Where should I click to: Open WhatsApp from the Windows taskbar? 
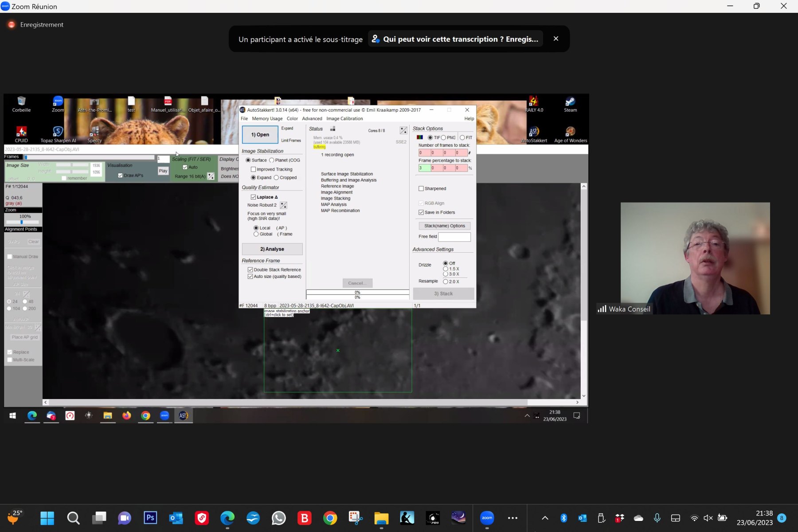click(x=279, y=517)
